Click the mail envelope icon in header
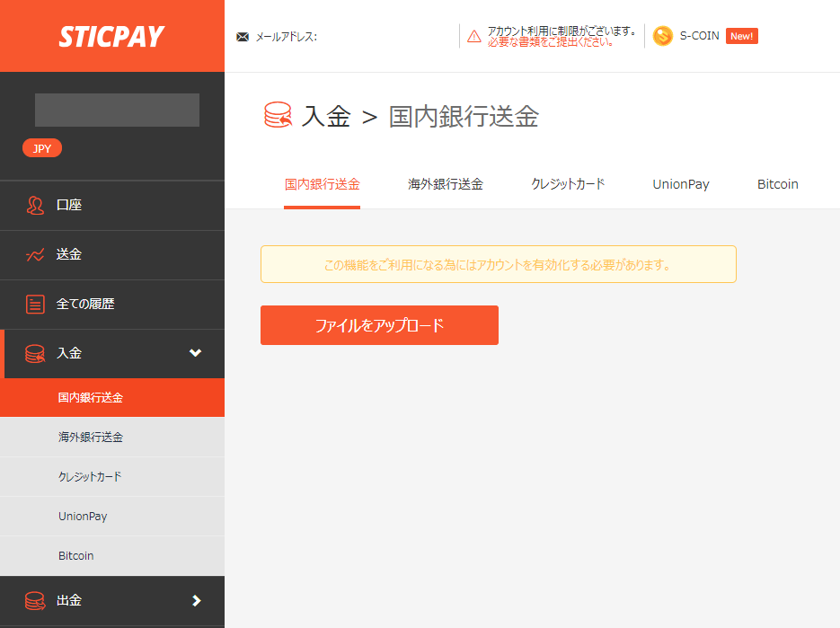Image resolution: width=840 pixels, height=628 pixels. pyautogui.click(x=243, y=37)
